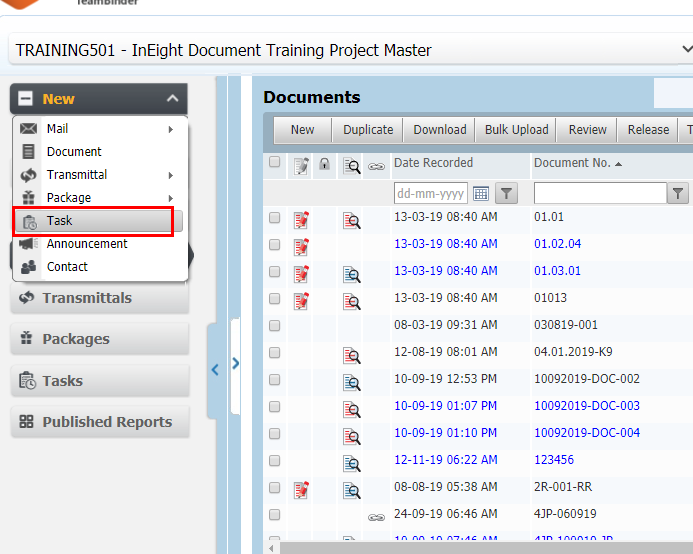Screen dimensions: 693x554
Task: Select Document from the New menu
Action: click(x=100, y=152)
